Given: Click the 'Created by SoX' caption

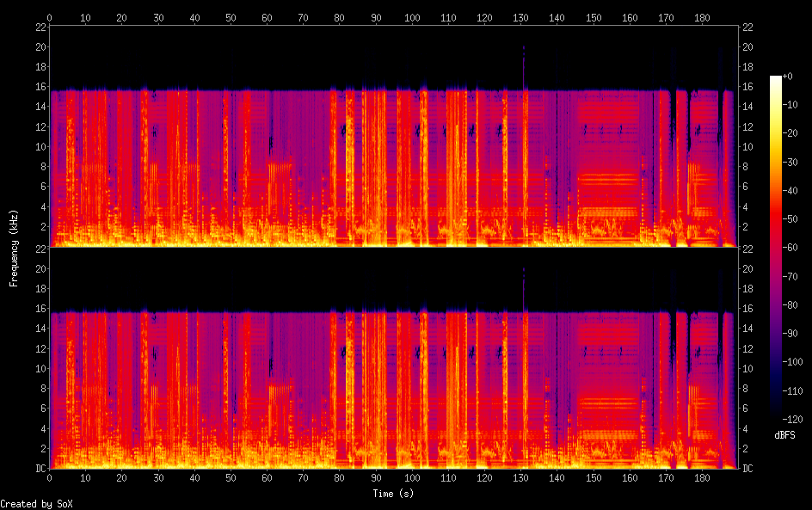Looking at the screenshot, I should (36, 504).
